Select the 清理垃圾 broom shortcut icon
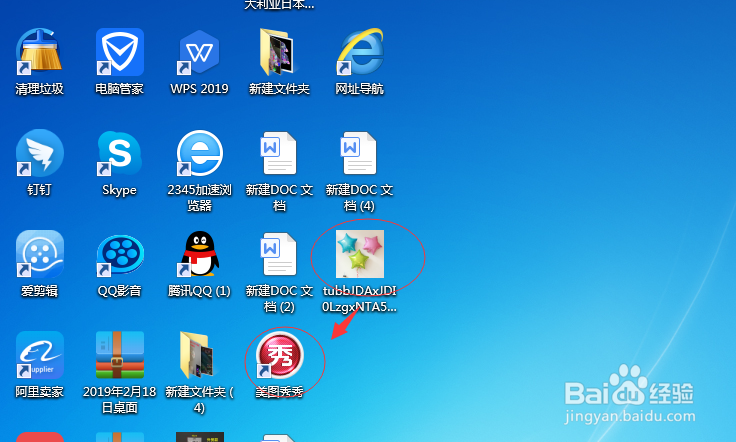Image resolution: width=736 pixels, height=442 pixels. pyautogui.click(x=39, y=52)
